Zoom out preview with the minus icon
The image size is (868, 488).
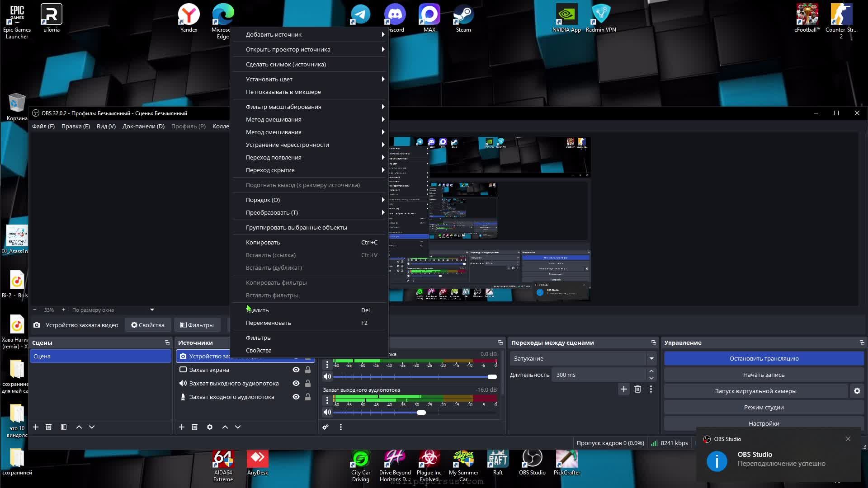tap(35, 310)
